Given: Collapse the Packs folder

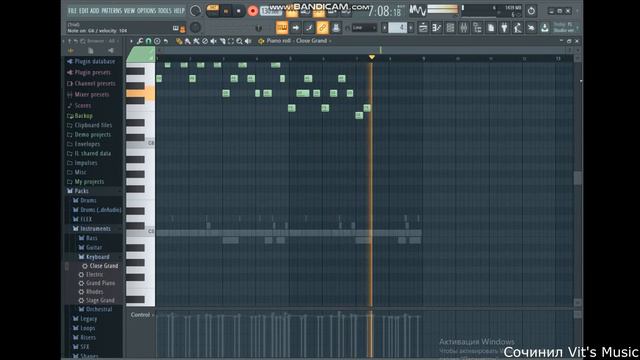Looking at the screenshot, I should click(81, 191).
